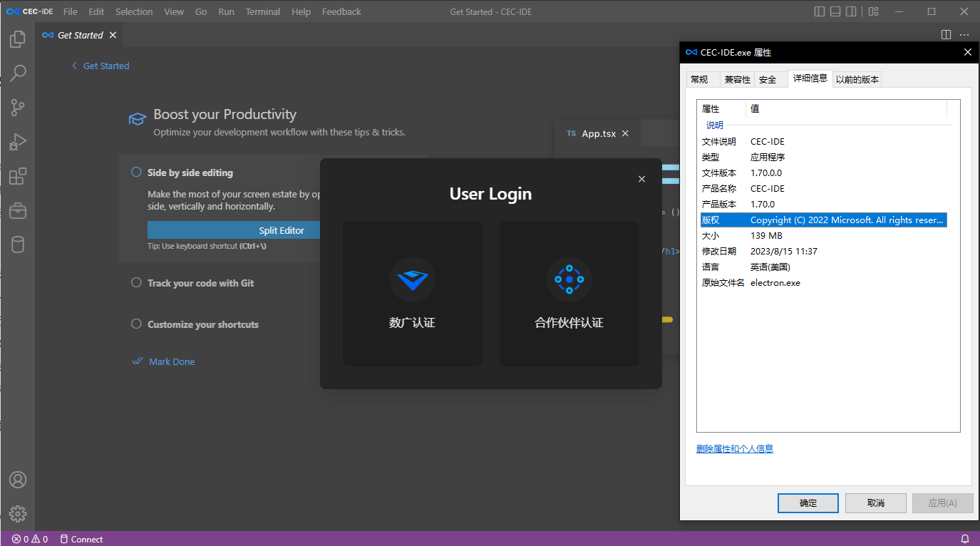Open the Accounts menu in the activity bar
980x546 pixels.
[18, 480]
